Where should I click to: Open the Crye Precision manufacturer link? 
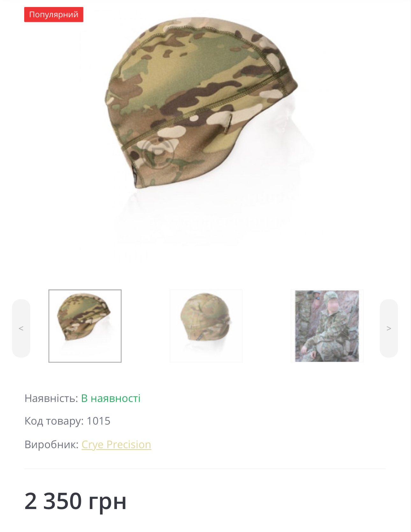(x=116, y=444)
